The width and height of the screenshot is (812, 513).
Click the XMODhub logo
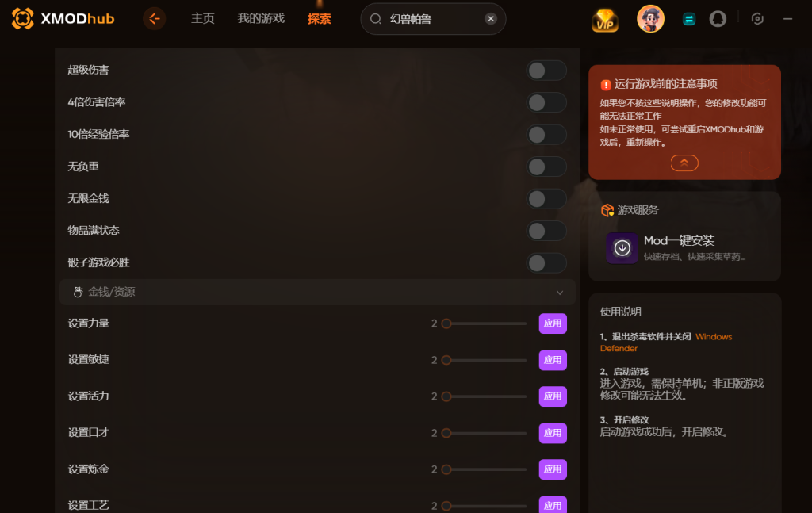tap(63, 19)
